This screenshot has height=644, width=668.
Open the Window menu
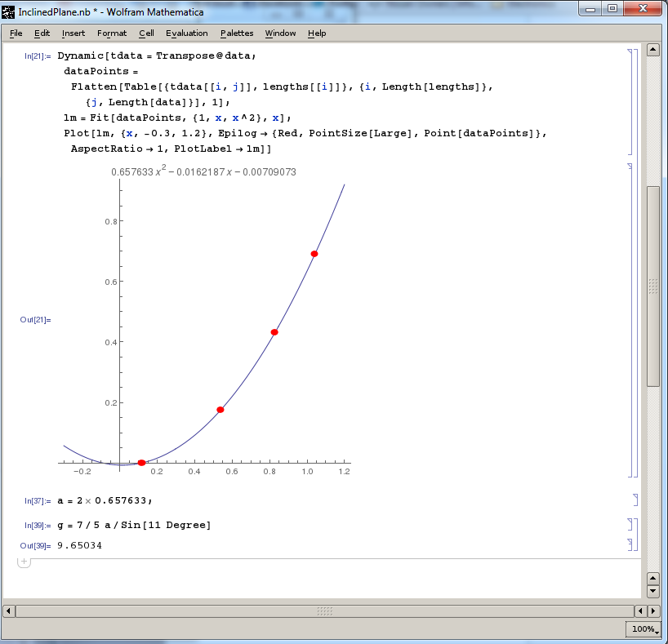[280, 33]
